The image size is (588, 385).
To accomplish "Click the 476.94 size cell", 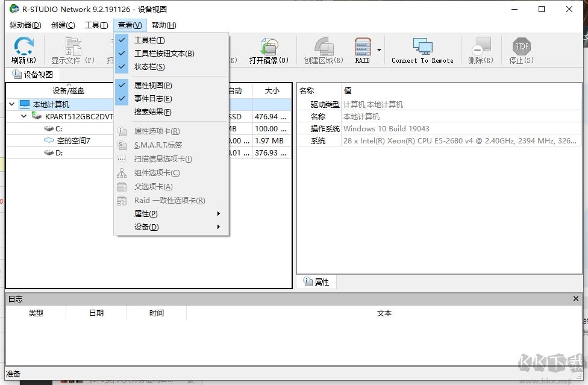I will 272,117.
